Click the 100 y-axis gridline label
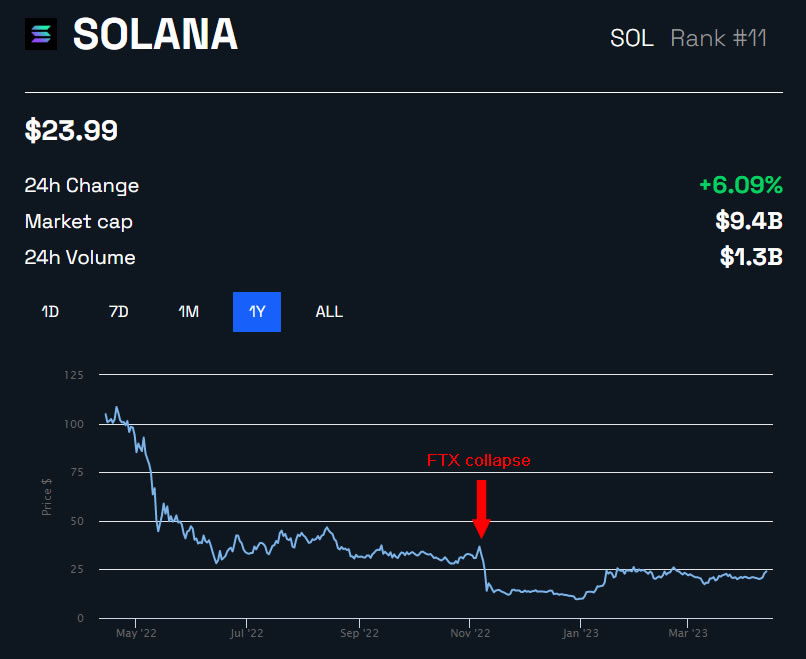Viewport: 806px width, 659px height. [74, 424]
